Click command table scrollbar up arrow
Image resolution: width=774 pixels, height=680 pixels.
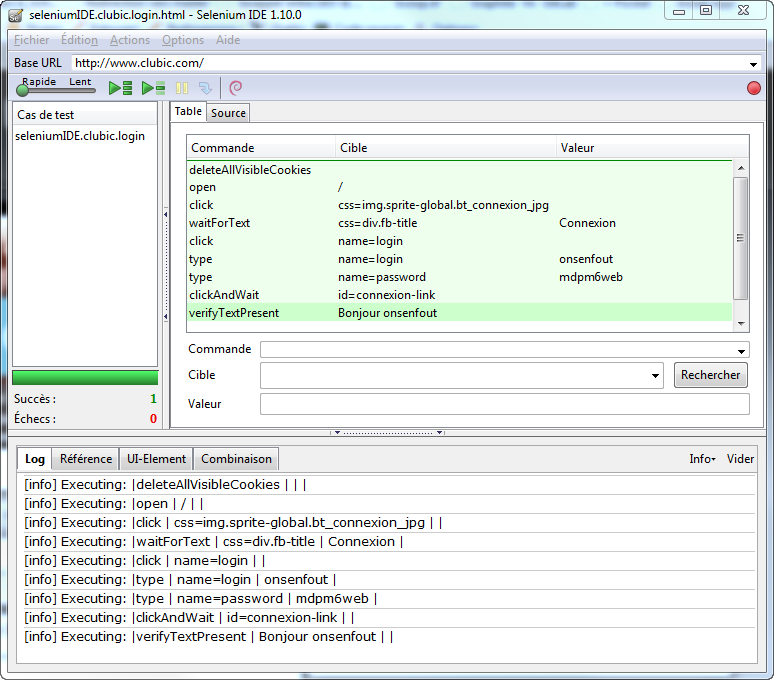(740, 168)
